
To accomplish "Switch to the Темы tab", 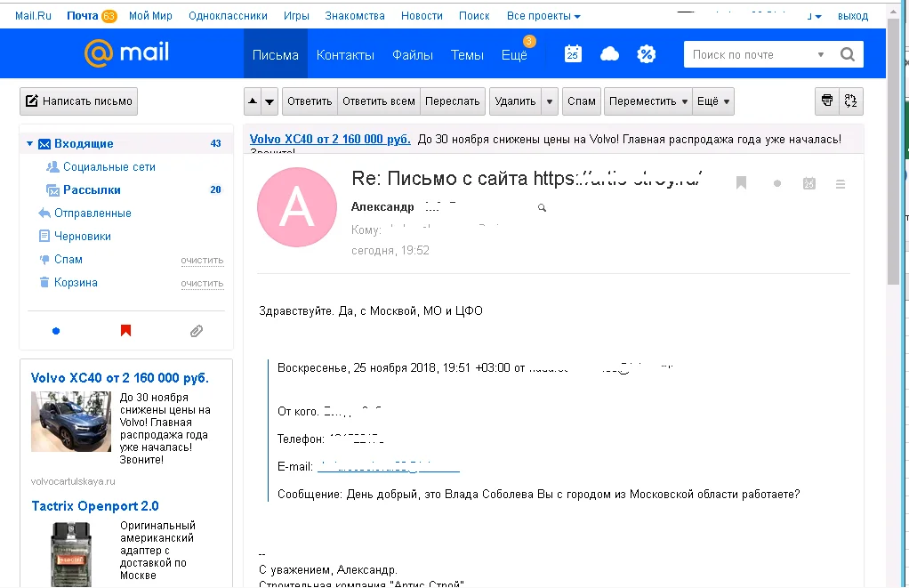I will click(x=467, y=54).
